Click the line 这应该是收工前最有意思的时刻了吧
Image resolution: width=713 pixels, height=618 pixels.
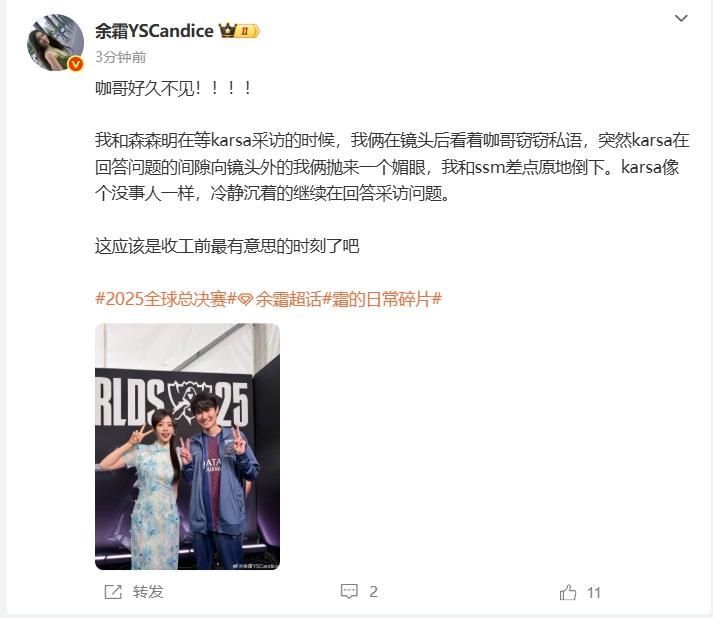227,246
